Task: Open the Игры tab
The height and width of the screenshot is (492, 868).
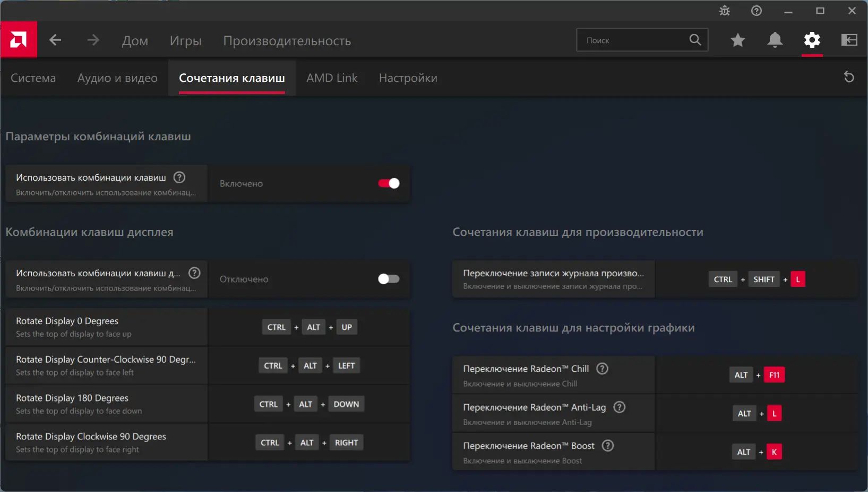Action: pyautogui.click(x=186, y=41)
